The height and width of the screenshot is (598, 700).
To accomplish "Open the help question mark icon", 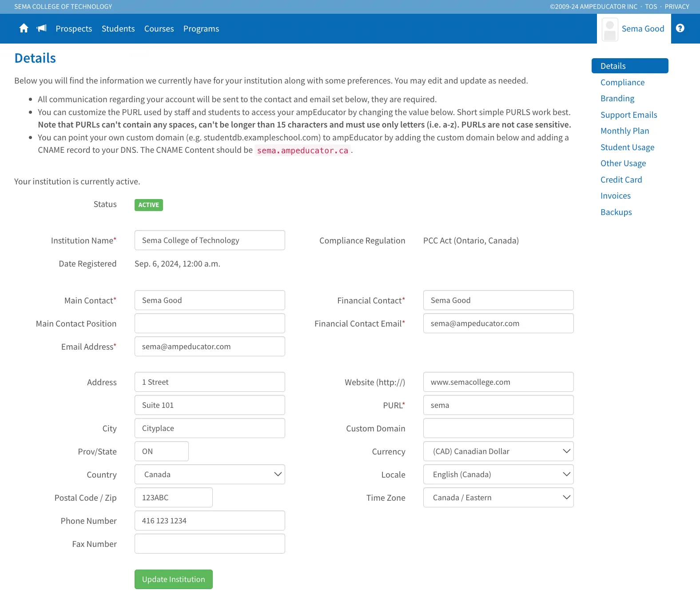I will [680, 28].
